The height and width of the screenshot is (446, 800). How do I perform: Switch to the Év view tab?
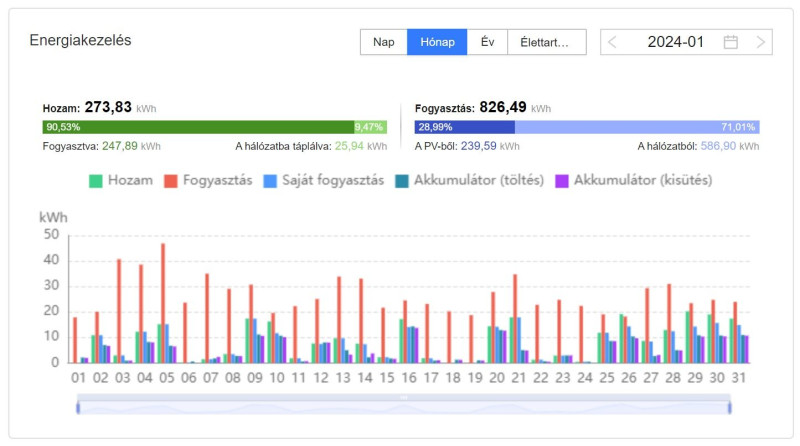tap(487, 42)
